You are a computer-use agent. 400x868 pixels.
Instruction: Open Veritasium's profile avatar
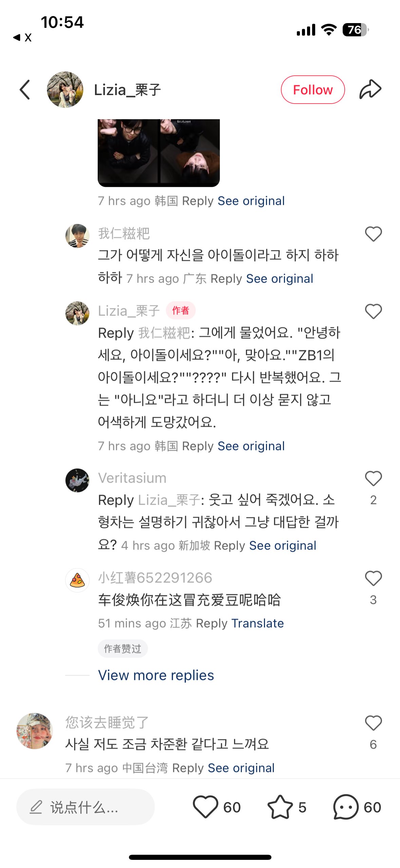77,480
